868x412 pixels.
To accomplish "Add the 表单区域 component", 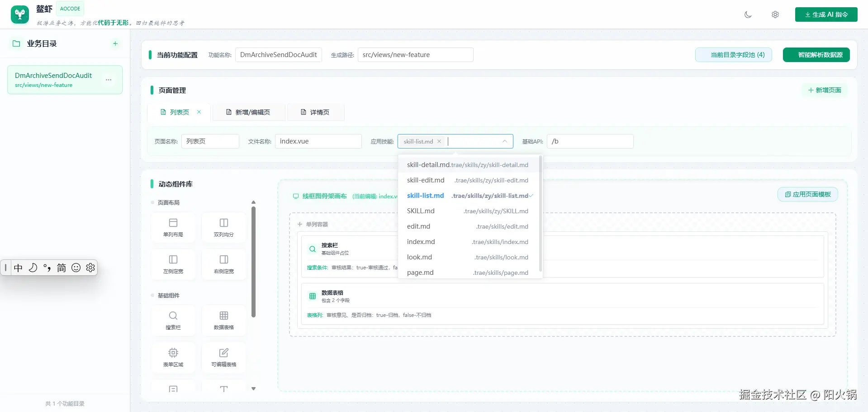I will click(x=173, y=357).
